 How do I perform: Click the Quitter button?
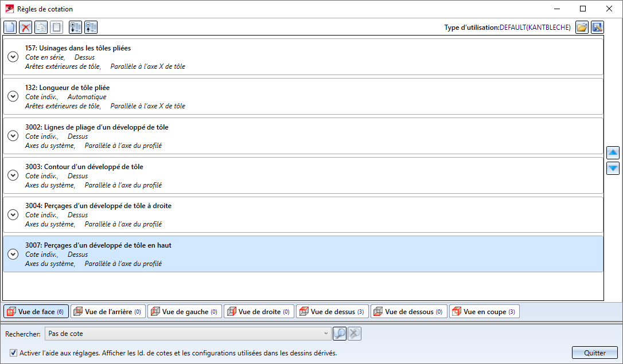(x=595, y=353)
